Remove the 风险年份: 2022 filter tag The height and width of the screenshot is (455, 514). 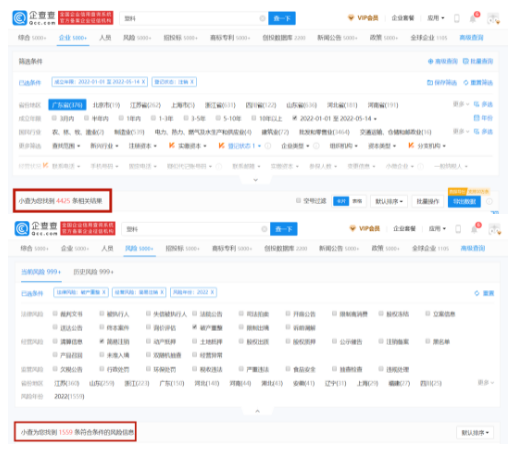coord(212,292)
